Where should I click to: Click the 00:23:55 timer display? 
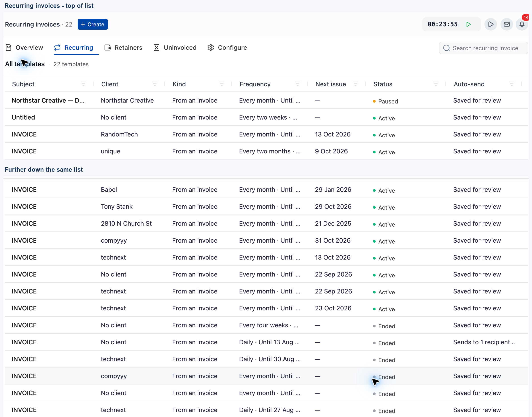[442, 24]
